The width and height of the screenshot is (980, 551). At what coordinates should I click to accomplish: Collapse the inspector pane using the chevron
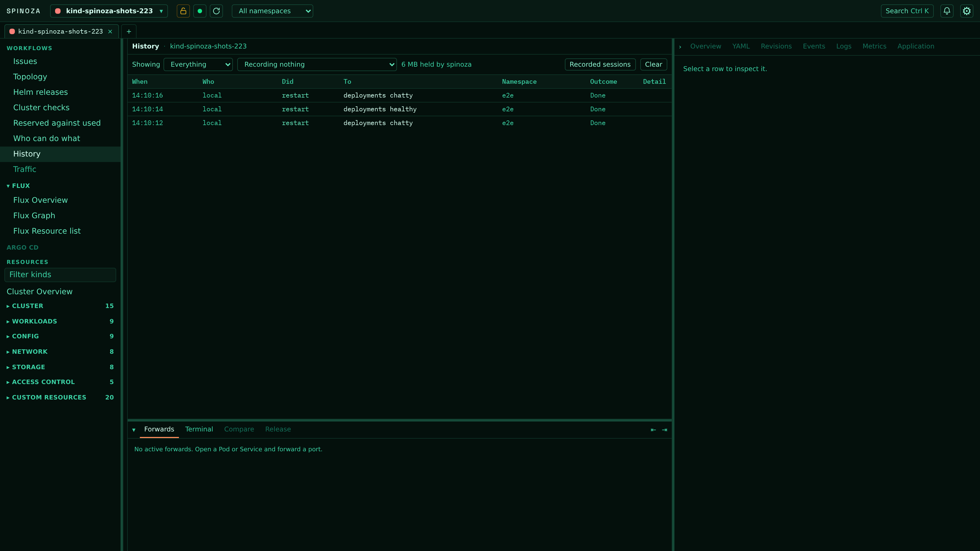pos(680,47)
